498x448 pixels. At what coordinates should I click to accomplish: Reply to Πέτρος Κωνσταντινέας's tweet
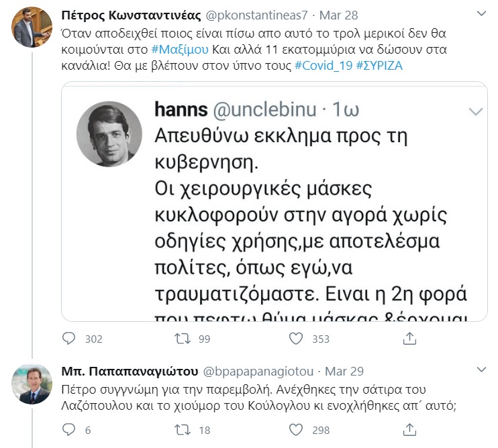pyautogui.click(x=68, y=339)
